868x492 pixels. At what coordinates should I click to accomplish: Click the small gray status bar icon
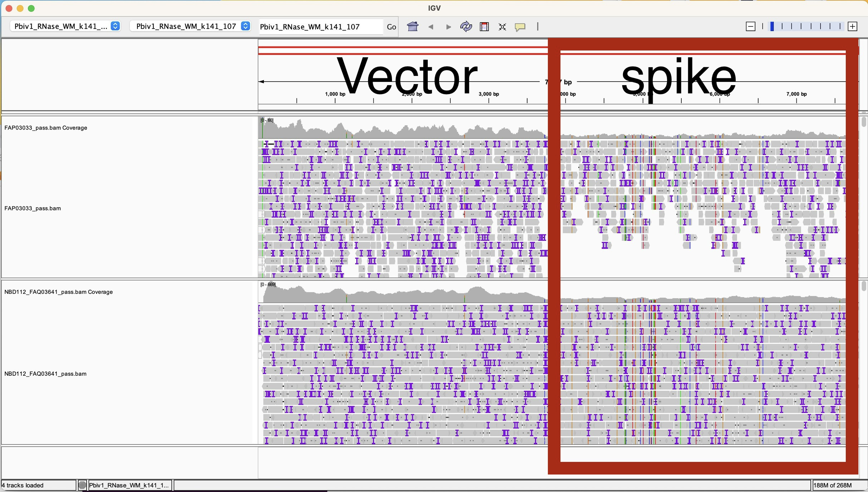tap(82, 485)
